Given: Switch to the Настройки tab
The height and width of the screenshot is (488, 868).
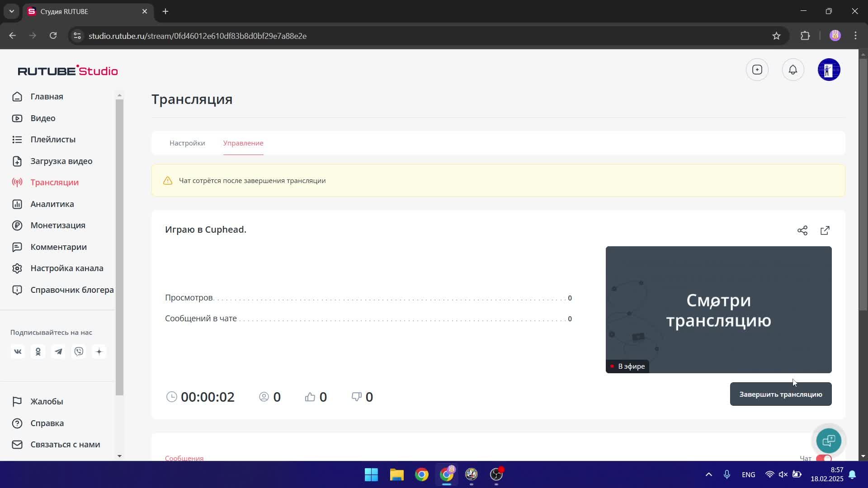Looking at the screenshot, I should tap(187, 143).
